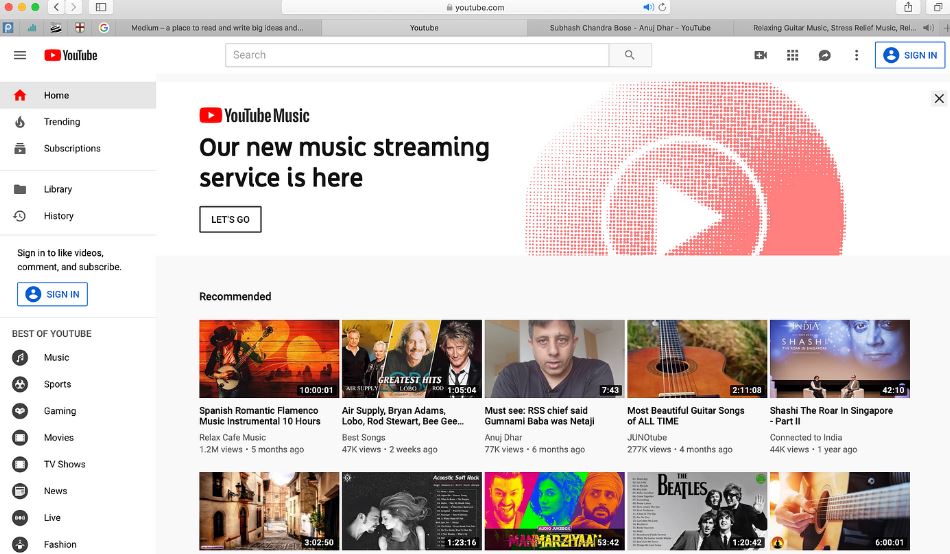Open the three-dot settings menu
950x554 pixels.
[x=856, y=55]
